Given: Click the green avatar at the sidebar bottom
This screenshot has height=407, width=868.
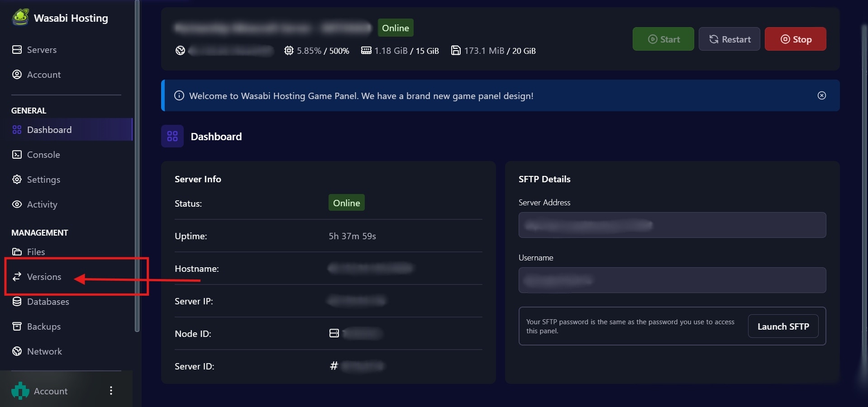Looking at the screenshot, I should pyautogui.click(x=20, y=391).
